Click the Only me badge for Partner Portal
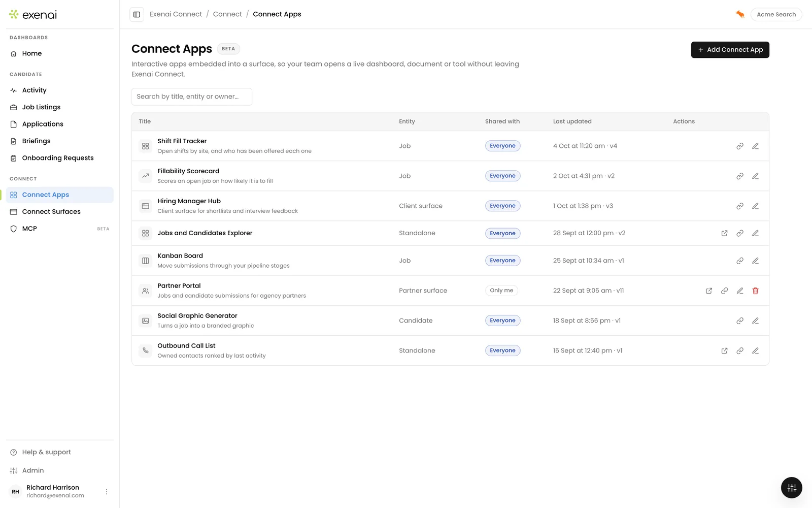This screenshot has height=508, width=812. tap(501, 291)
